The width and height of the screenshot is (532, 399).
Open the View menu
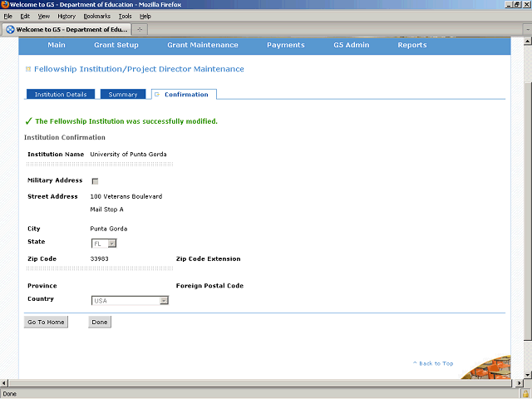pos(44,17)
